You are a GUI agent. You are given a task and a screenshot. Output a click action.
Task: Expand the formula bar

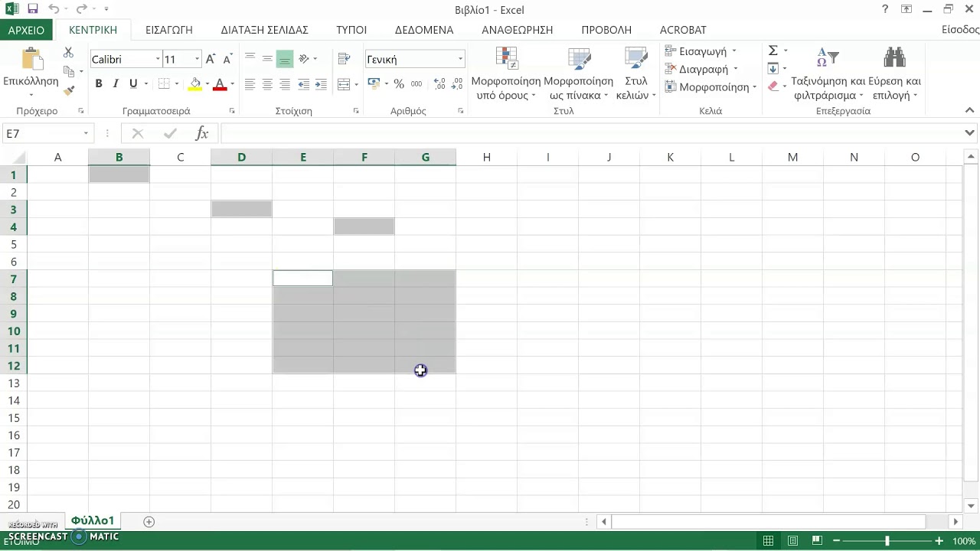click(970, 133)
